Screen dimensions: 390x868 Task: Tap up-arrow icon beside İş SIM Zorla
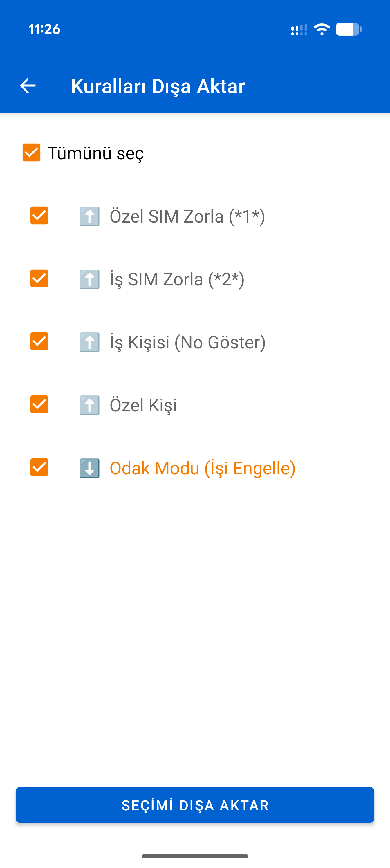pyautogui.click(x=89, y=279)
